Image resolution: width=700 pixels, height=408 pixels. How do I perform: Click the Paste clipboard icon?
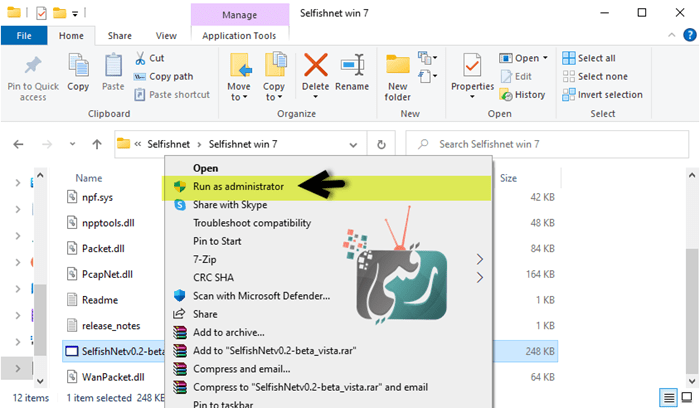[113, 65]
